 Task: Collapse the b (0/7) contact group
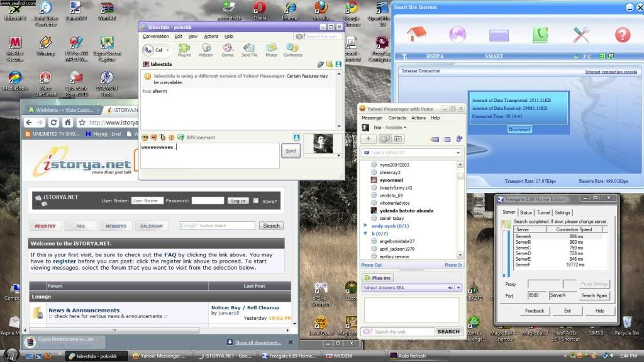coord(365,233)
